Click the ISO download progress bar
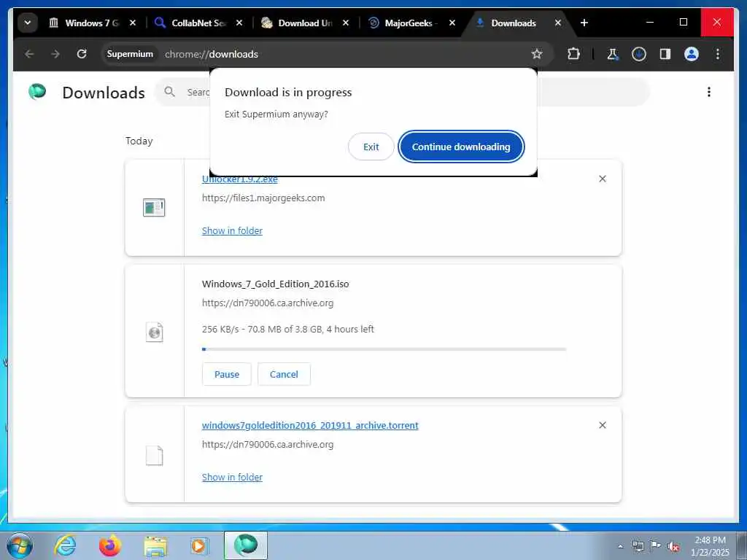The height and width of the screenshot is (560, 747). [x=384, y=349]
